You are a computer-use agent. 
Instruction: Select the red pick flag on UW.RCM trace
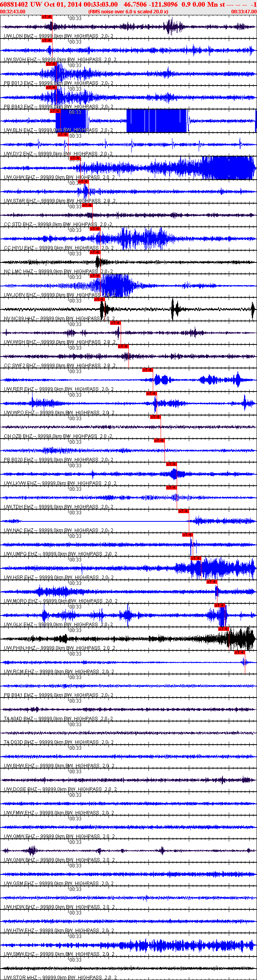tap(239, 652)
